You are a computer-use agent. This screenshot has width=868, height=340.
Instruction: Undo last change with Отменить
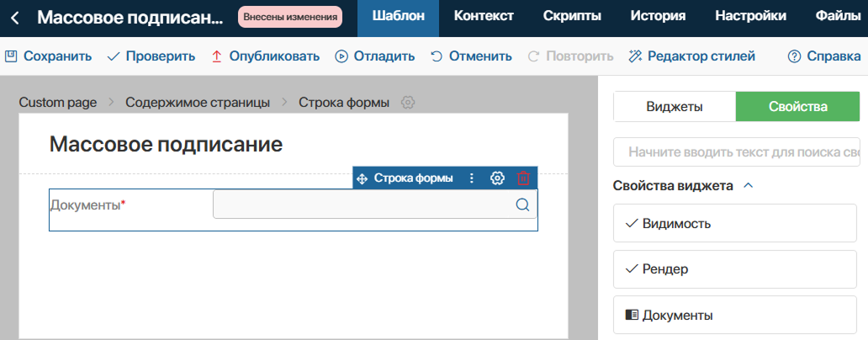pyautogui.click(x=471, y=56)
